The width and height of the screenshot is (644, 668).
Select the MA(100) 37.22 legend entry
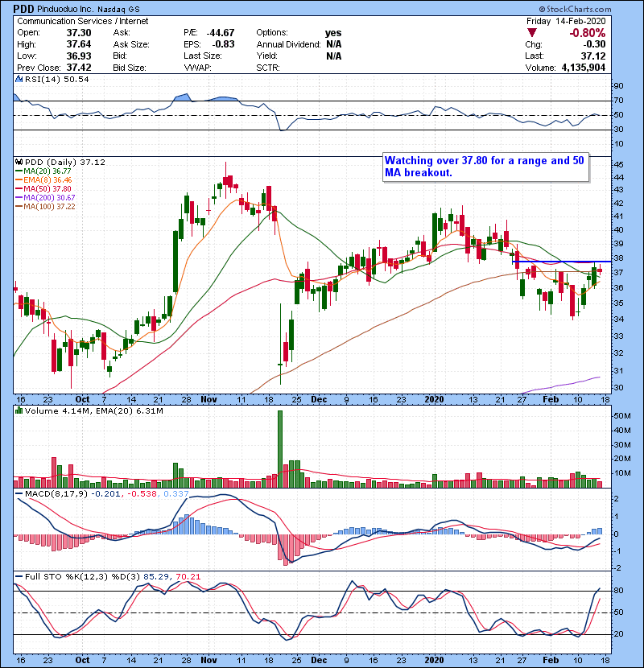pos(45,207)
